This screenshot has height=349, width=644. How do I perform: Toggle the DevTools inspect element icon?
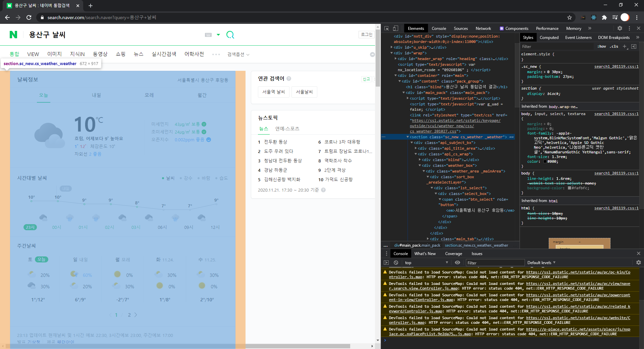pos(387,29)
